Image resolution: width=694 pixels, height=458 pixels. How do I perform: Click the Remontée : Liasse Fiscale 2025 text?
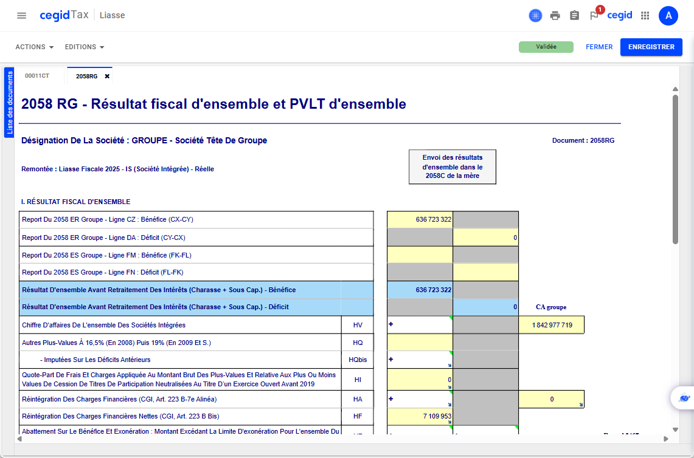pyautogui.click(x=118, y=169)
